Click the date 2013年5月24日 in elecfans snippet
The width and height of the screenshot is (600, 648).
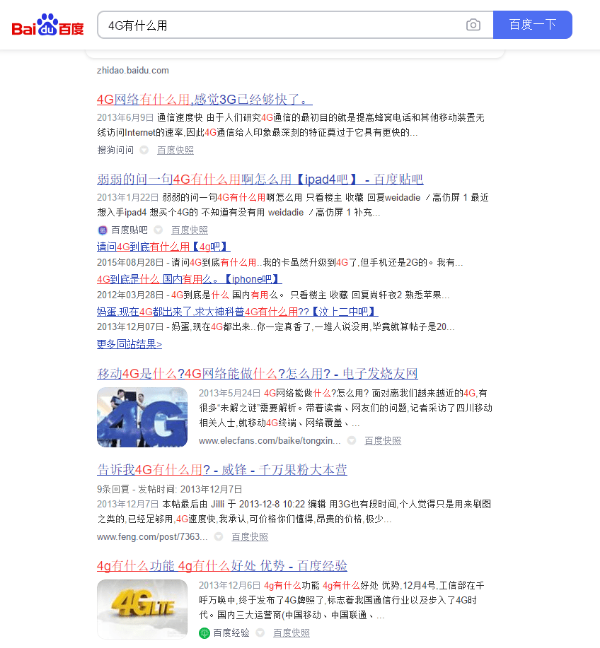point(230,393)
